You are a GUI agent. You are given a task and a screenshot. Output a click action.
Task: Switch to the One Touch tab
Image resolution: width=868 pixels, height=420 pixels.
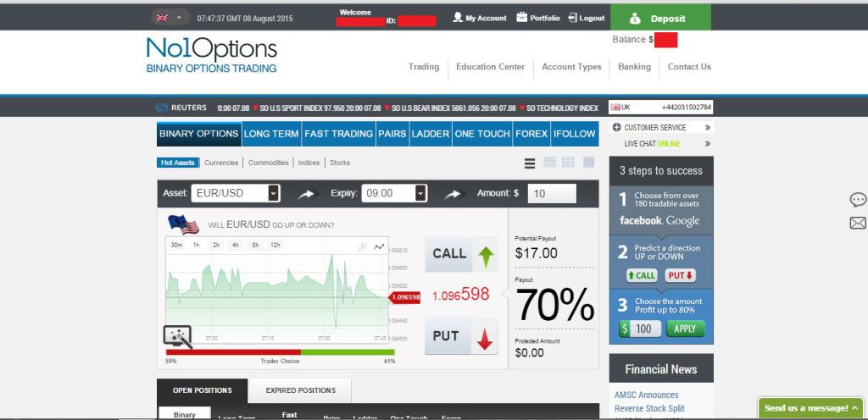pyautogui.click(x=482, y=134)
